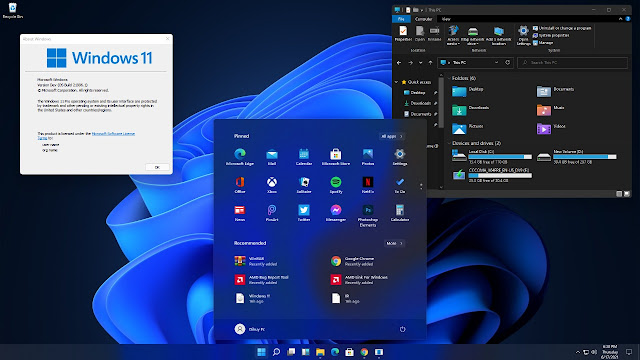Click the up-one-level arrow in Explorer
The image size is (640, 360).
click(x=430, y=63)
